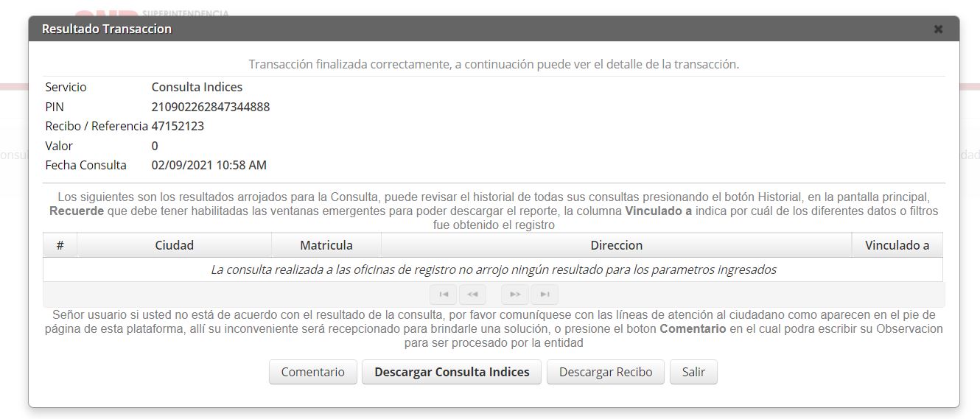Go to next page of results
Viewport: 980px width, 419px height.
tap(515, 295)
